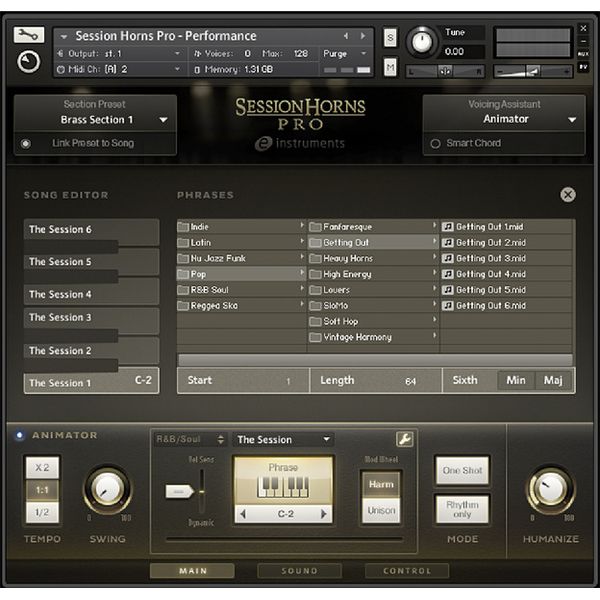Adjust the pan slider
The image size is (600, 600).
445,71
